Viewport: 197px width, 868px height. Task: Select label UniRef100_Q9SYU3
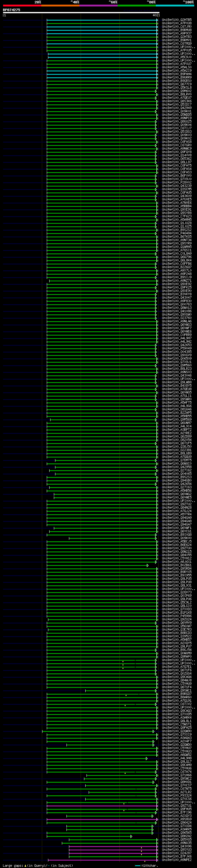point(177,850)
